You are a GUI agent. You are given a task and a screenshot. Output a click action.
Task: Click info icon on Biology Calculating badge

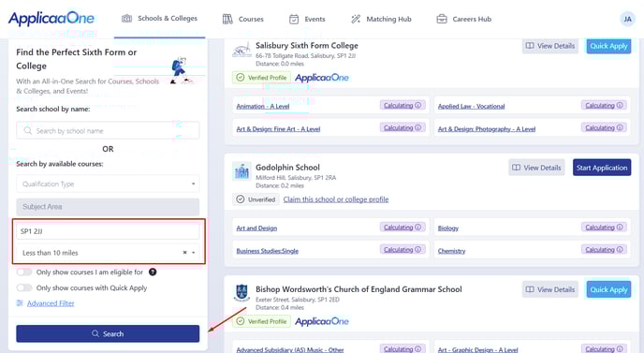point(620,228)
